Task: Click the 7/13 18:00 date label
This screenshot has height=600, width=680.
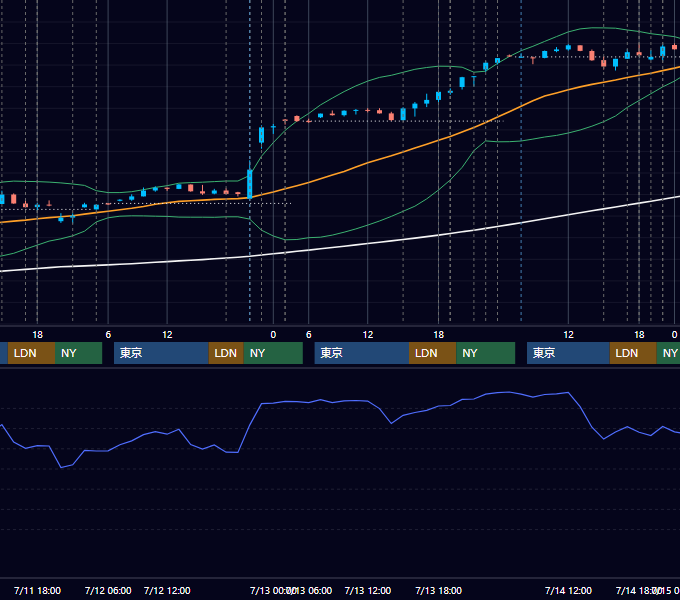Action: pos(438,590)
